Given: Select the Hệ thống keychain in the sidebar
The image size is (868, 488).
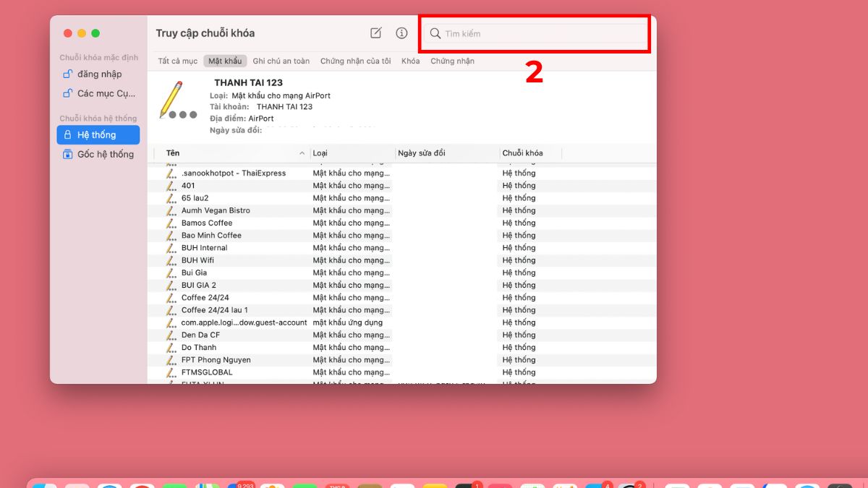Looking at the screenshot, I should (98, 134).
